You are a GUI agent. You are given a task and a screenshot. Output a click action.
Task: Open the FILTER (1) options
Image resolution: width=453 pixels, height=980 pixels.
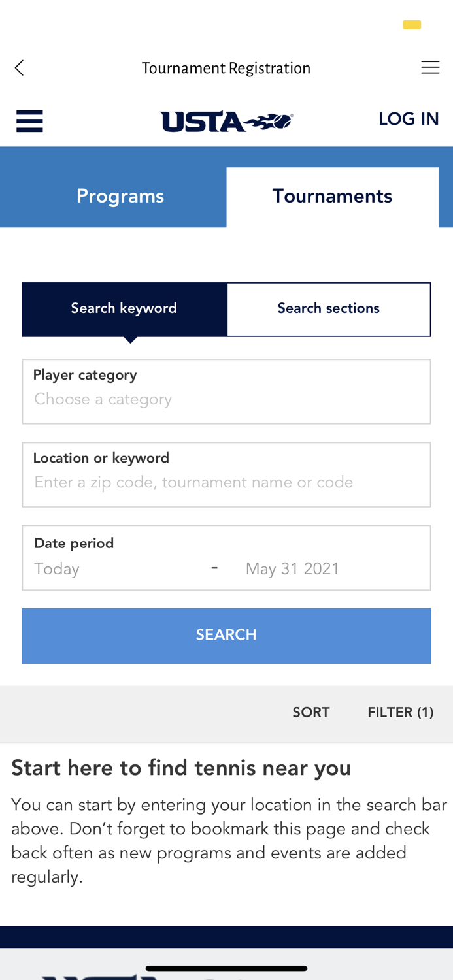pos(400,713)
